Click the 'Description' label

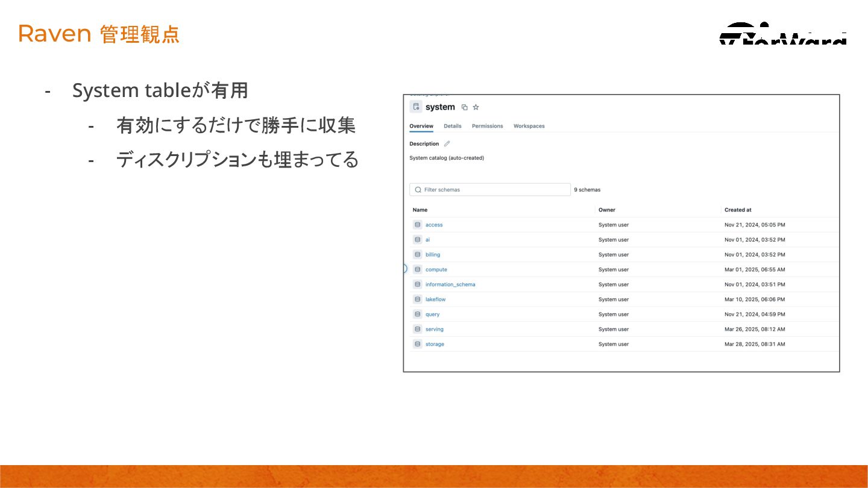point(424,143)
